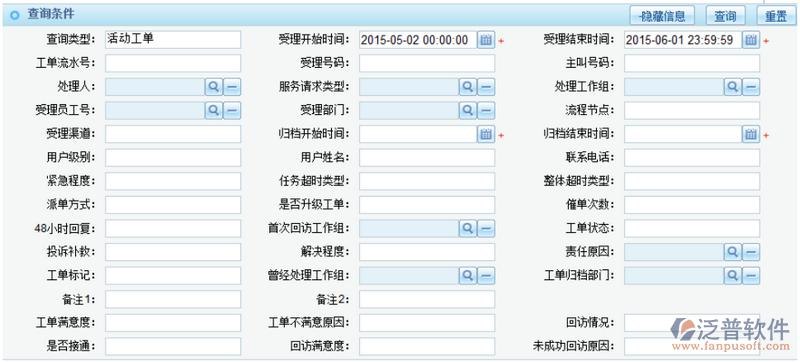Focus the 工单流水号 input field
This screenshot has height=362, width=800.
[173, 63]
